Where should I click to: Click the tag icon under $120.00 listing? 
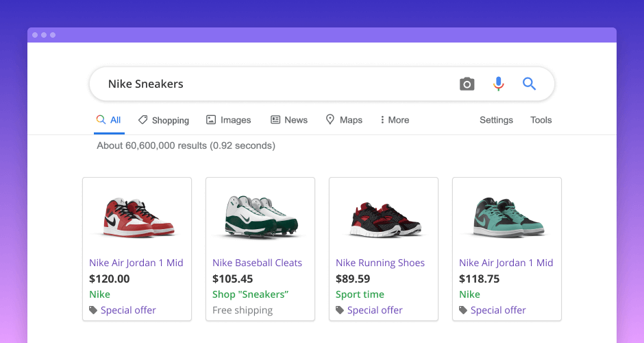coord(93,310)
